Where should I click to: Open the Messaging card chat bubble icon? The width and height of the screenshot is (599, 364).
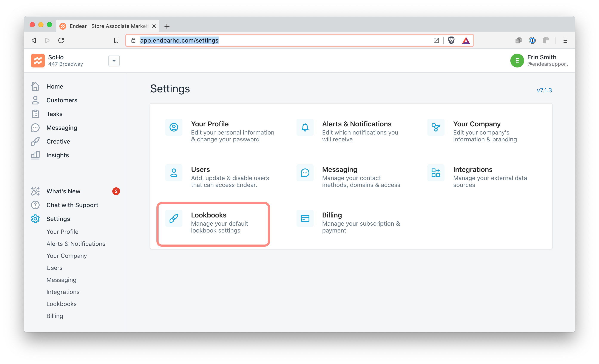(x=305, y=173)
